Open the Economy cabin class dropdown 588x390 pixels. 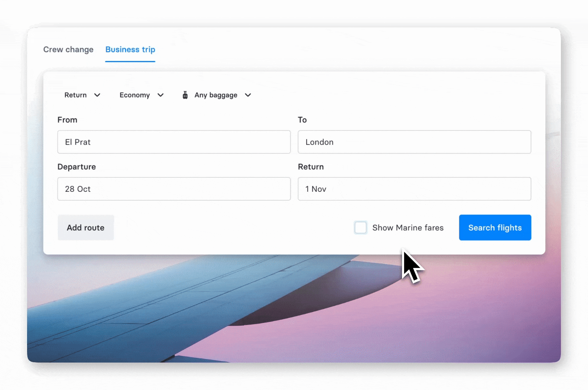(135, 95)
